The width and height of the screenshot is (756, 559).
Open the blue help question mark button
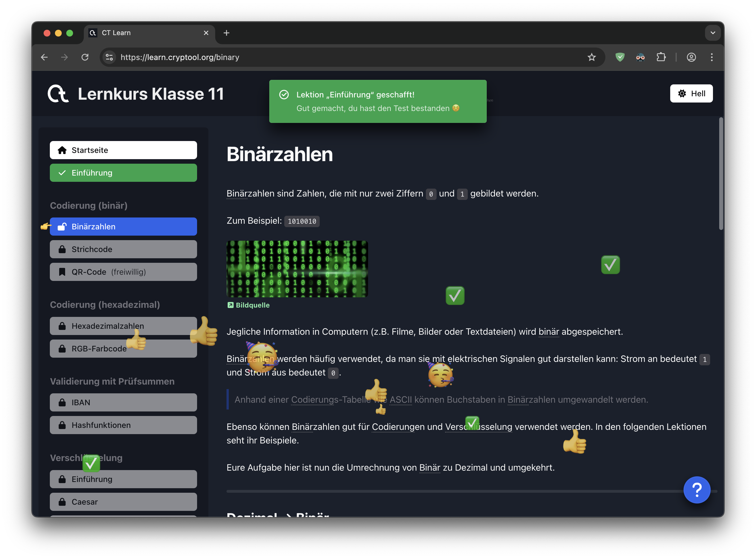(697, 489)
